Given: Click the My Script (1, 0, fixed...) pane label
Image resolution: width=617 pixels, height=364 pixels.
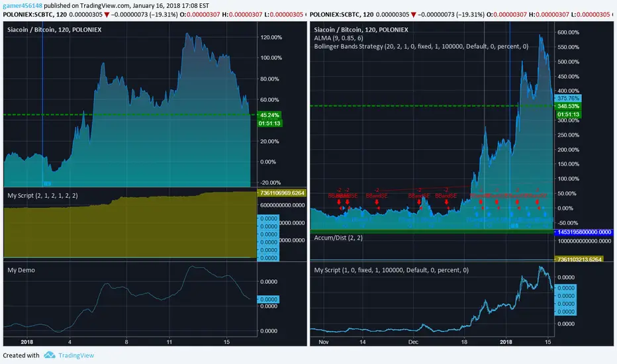Looking at the screenshot, I should click(391, 270).
